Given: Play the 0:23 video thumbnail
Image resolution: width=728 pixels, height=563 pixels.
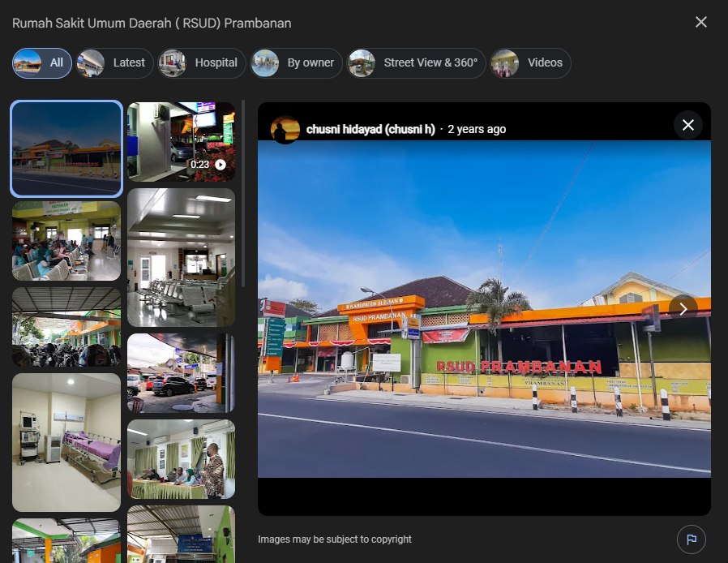Looking at the screenshot, I should [181, 142].
